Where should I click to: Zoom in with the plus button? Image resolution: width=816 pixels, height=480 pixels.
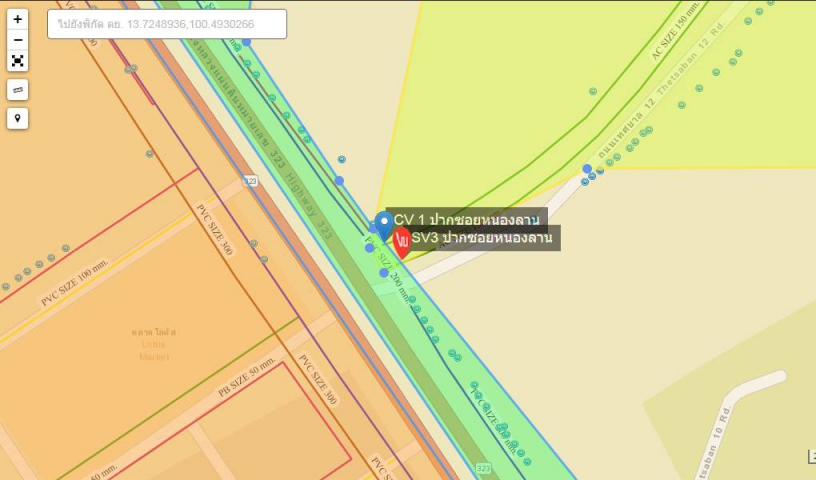(x=18, y=19)
